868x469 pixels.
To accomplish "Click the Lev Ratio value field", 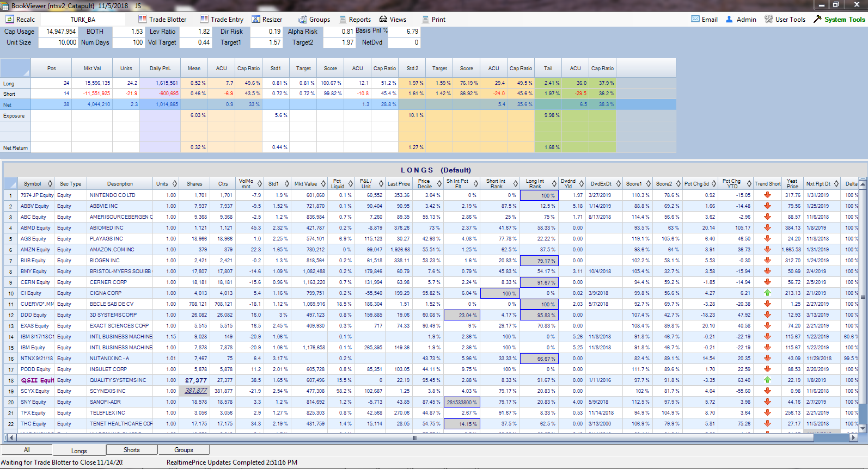I will point(195,32).
